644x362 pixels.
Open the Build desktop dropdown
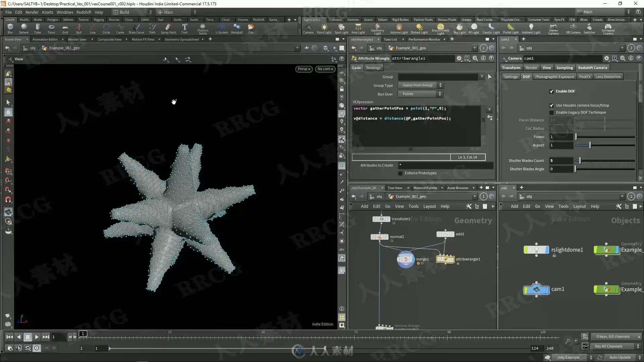tap(132, 12)
